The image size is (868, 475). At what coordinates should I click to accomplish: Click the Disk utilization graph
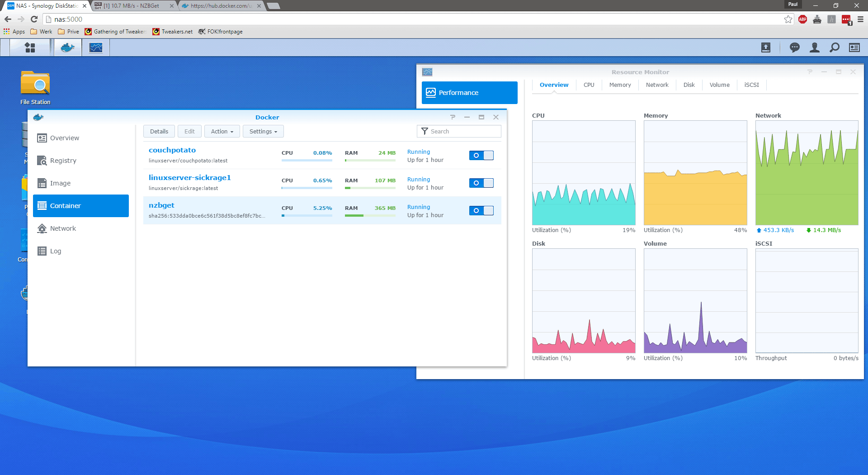(x=584, y=301)
